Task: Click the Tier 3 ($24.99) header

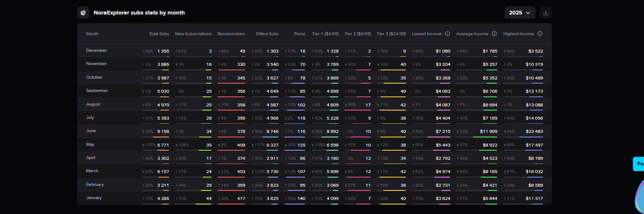Action: (x=391, y=34)
